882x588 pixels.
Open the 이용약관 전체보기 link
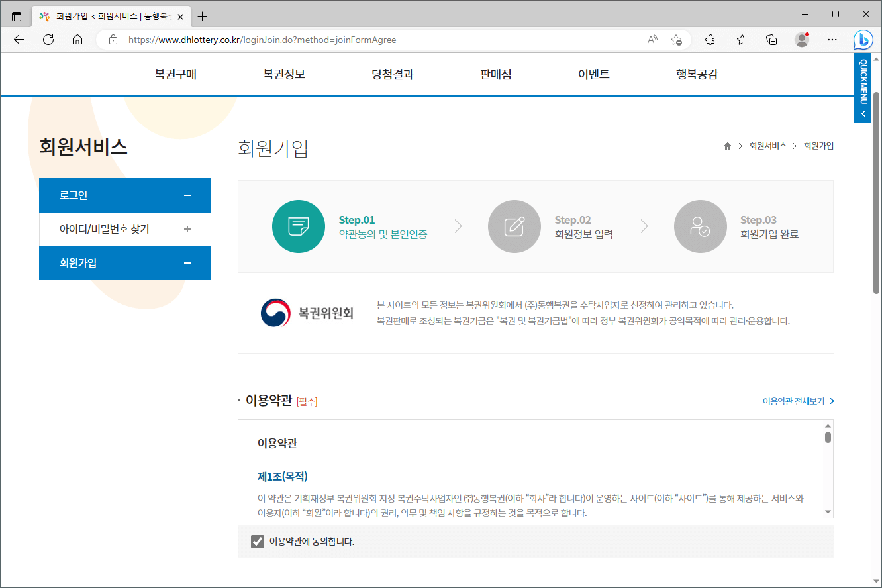point(792,401)
